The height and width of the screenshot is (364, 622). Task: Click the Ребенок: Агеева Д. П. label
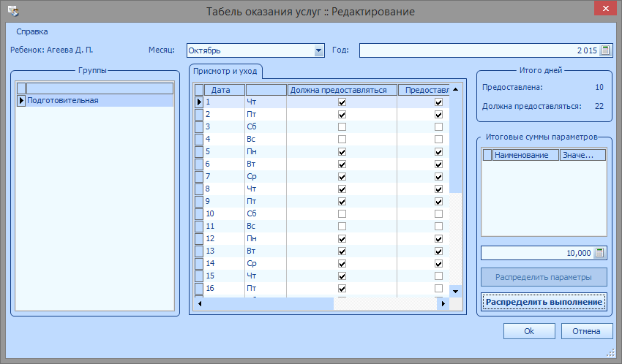click(x=51, y=50)
